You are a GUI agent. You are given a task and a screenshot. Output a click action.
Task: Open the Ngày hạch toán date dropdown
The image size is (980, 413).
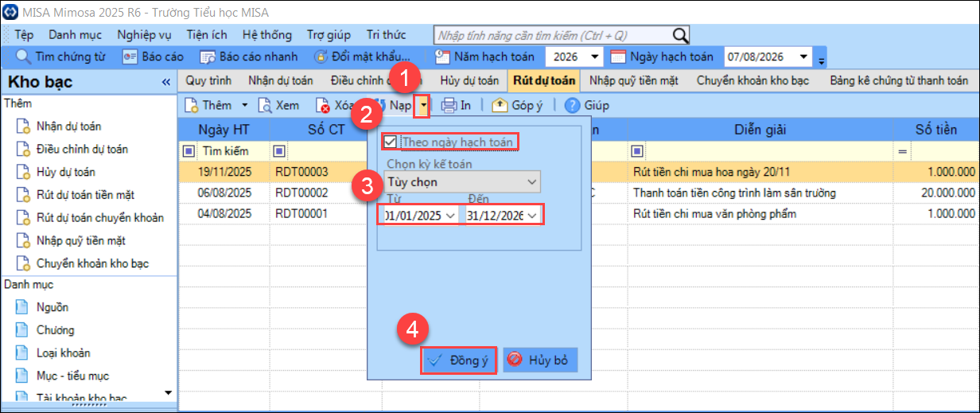803,56
